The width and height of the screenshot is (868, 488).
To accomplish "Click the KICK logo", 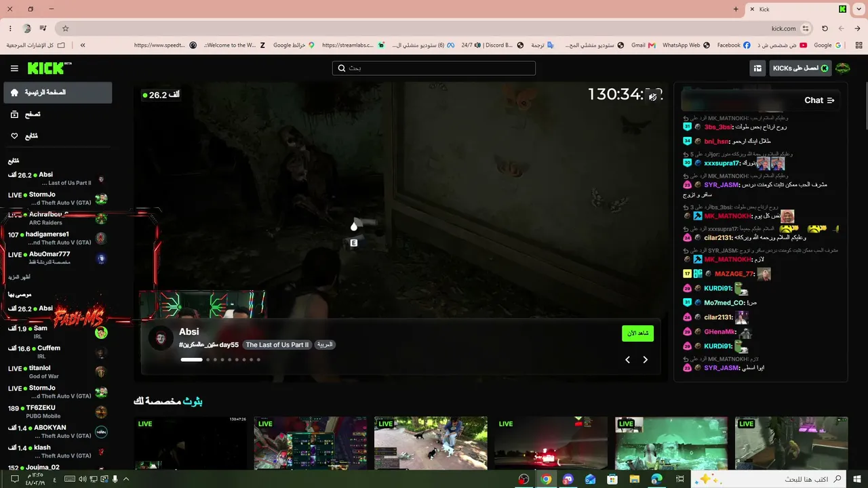I will coord(50,68).
